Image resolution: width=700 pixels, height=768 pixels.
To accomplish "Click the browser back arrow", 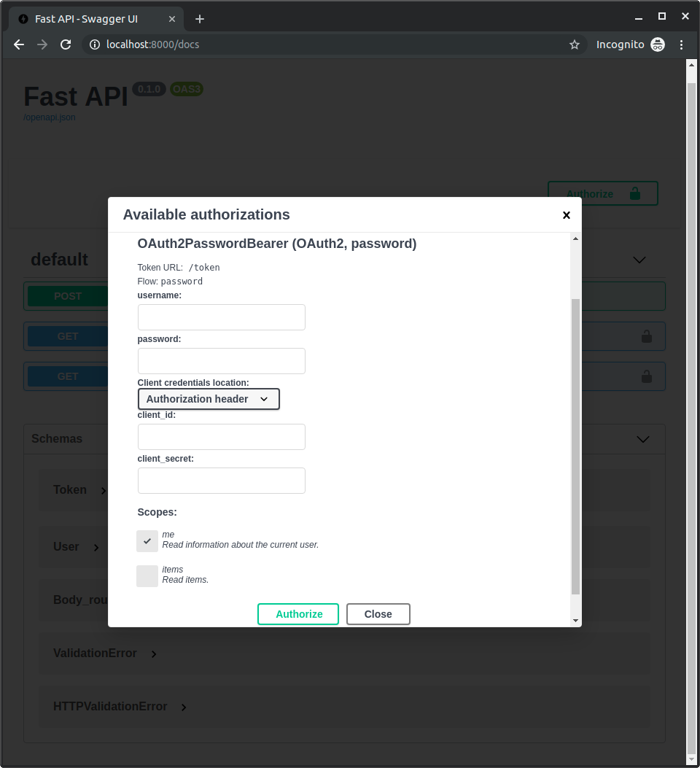I will (19, 44).
